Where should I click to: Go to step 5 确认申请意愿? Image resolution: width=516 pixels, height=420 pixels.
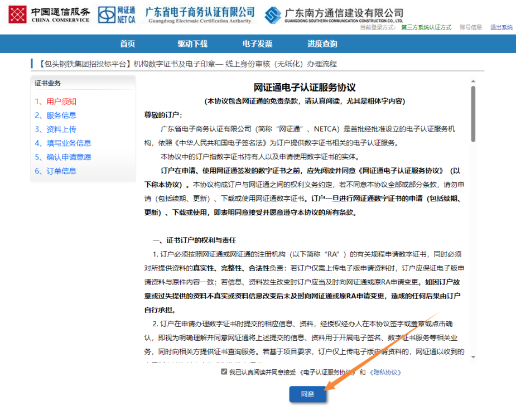tap(62, 157)
